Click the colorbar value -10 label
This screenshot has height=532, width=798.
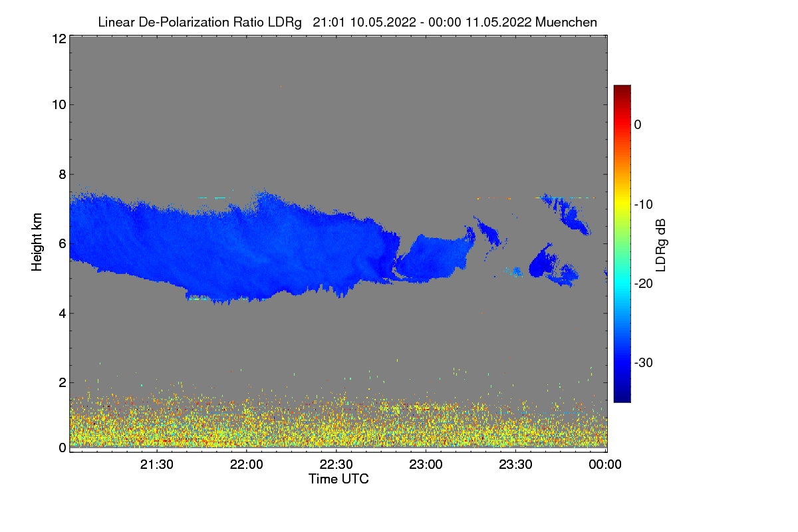644,204
